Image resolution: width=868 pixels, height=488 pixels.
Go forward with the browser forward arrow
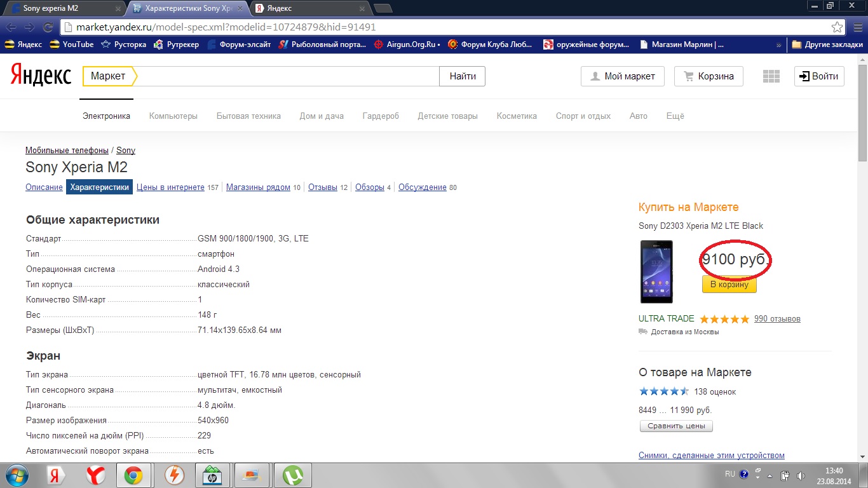29,27
